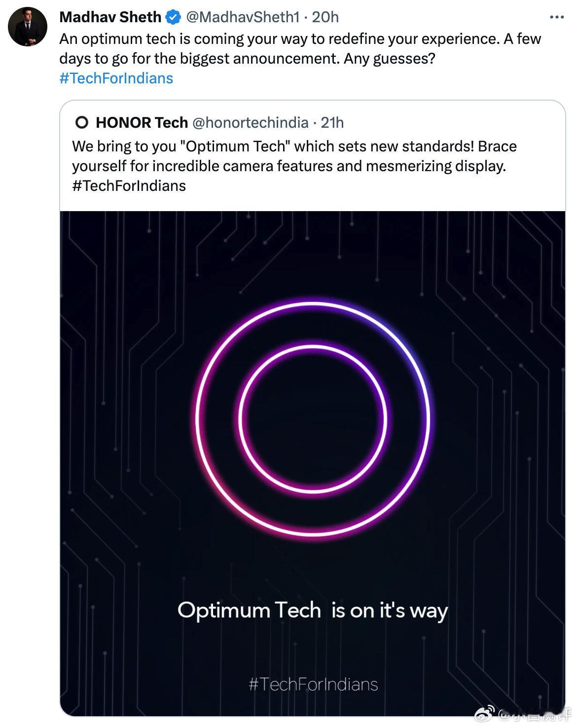Open the three-dot more options menu
The height and width of the screenshot is (728, 577).
[556, 17]
